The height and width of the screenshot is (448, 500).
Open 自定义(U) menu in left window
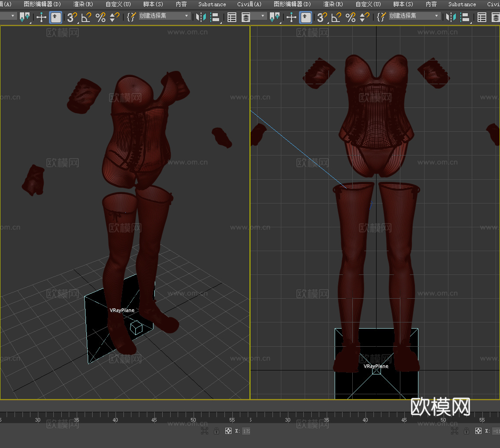tap(118, 4)
